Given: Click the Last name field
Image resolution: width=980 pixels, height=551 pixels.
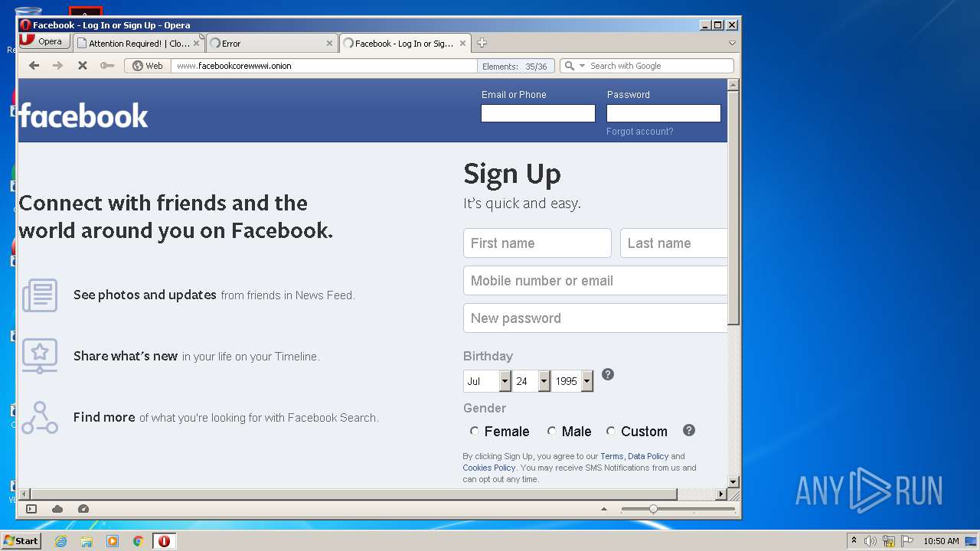Looking at the screenshot, I should [673, 243].
